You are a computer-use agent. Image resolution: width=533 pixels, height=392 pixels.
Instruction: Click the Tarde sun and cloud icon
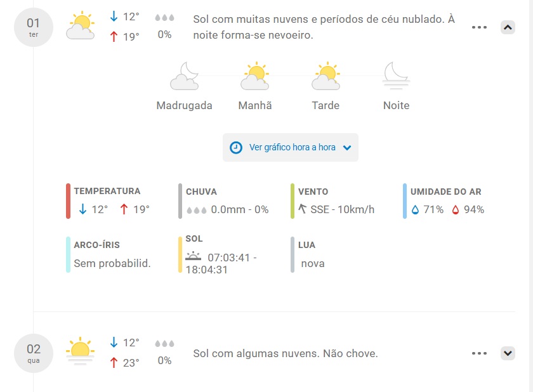326,75
